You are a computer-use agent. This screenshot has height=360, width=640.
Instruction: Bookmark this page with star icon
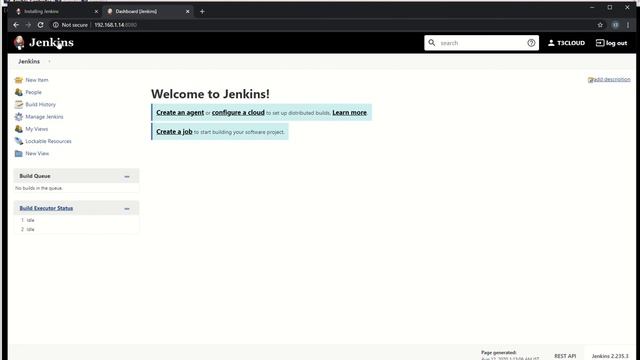(x=600, y=25)
